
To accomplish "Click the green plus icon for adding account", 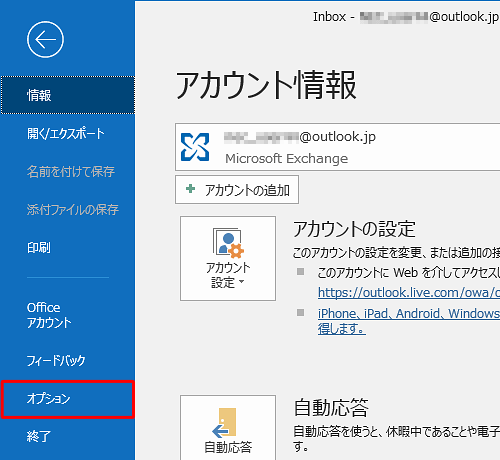I will coord(190,189).
